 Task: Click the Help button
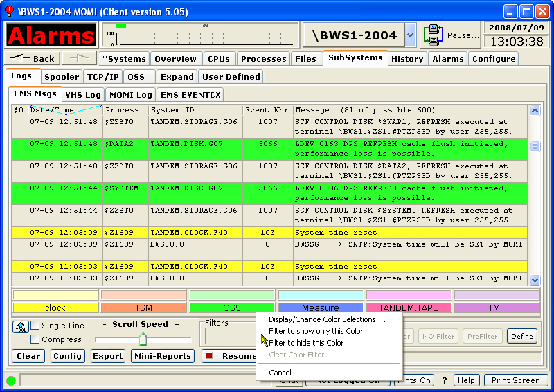click(x=466, y=380)
